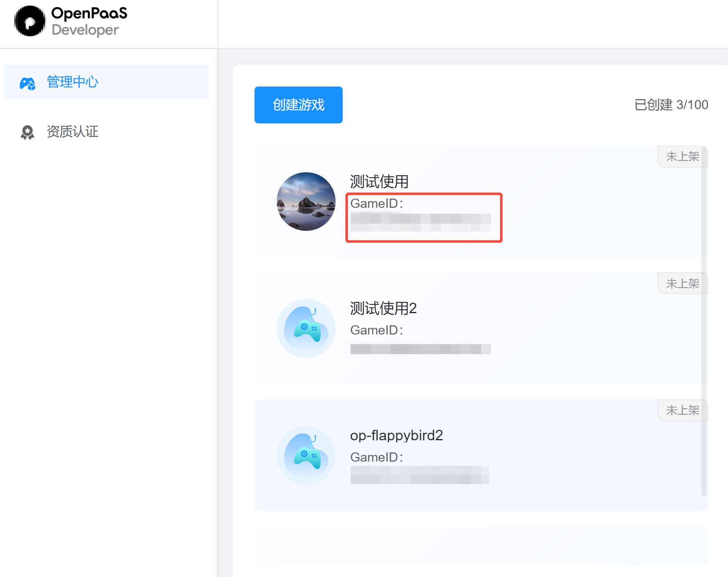Click the gamepad avatar of op-flappybird2
The height and width of the screenshot is (577, 728).
click(x=306, y=455)
